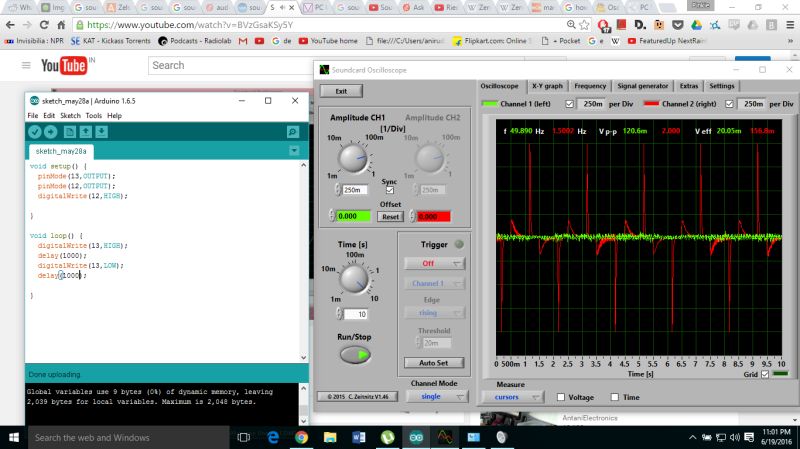Screen dimensions: 800x449
Task: Click the YouTube logo
Action: pyautogui.click(x=64, y=65)
